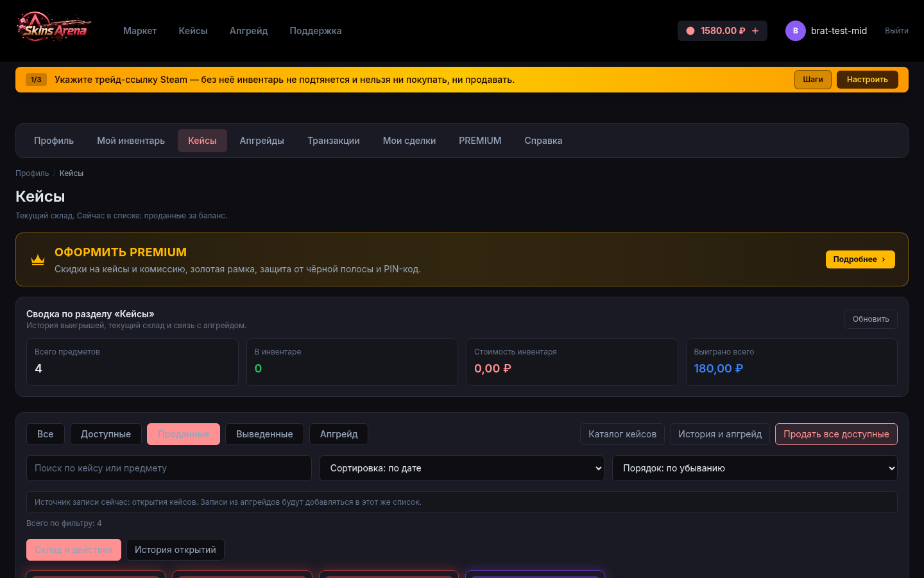Open the Транзакции tab
The image size is (924, 578).
point(334,141)
